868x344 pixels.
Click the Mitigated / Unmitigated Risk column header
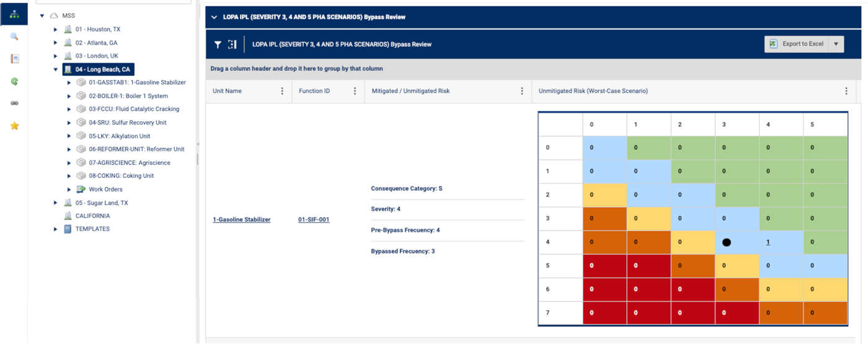tap(410, 91)
